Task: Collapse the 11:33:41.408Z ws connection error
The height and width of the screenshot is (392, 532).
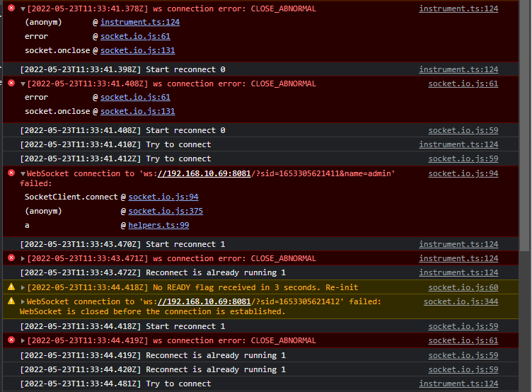Action: click(x=23, y=84)
